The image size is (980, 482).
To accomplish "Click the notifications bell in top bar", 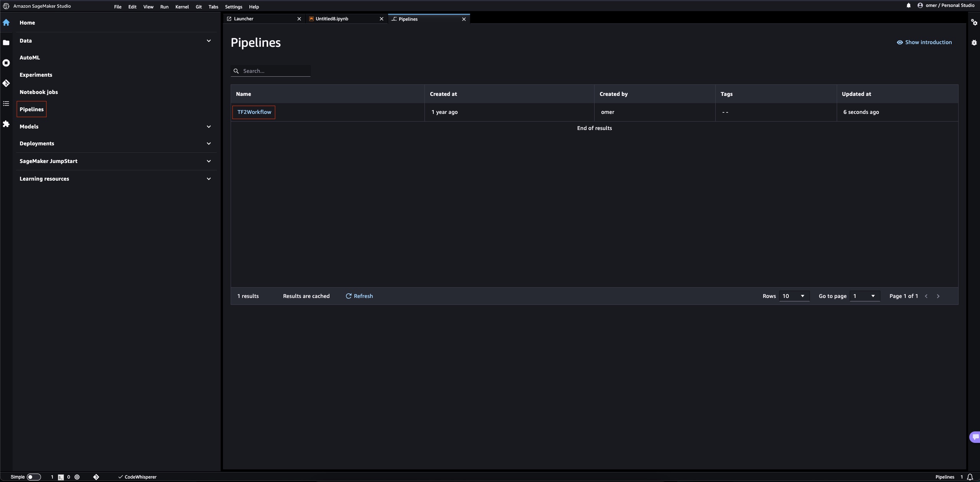I will pyautogui.click(x=908, y=5).
